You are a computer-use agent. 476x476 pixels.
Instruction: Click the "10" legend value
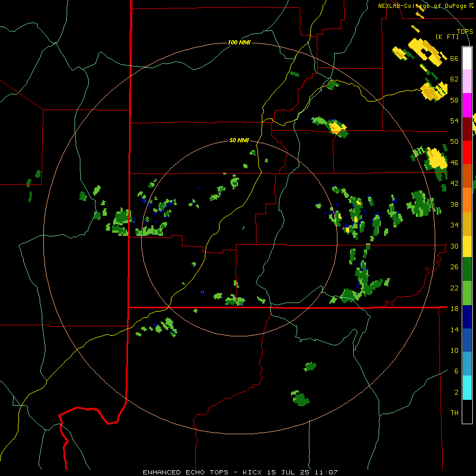point(454,351)
